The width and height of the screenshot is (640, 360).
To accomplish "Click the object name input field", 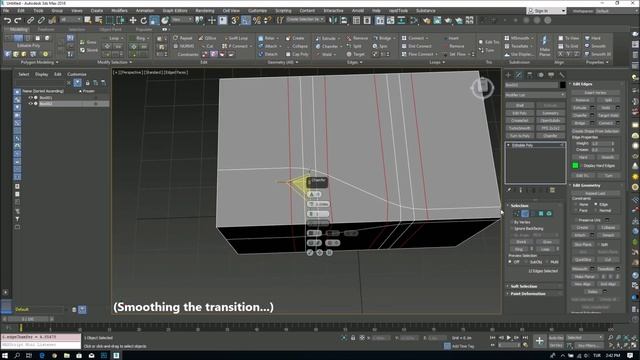I will click(531, 85).
